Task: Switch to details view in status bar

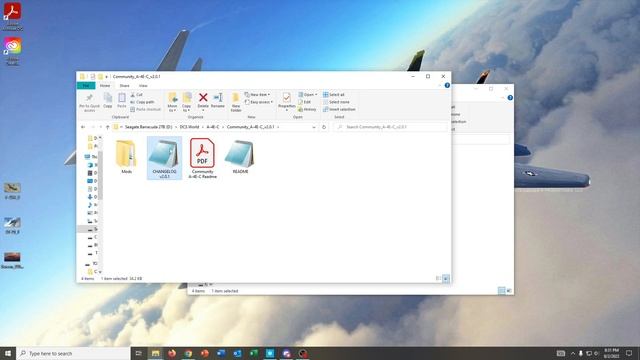Action: pyautogui.click(x=438, y=279)
